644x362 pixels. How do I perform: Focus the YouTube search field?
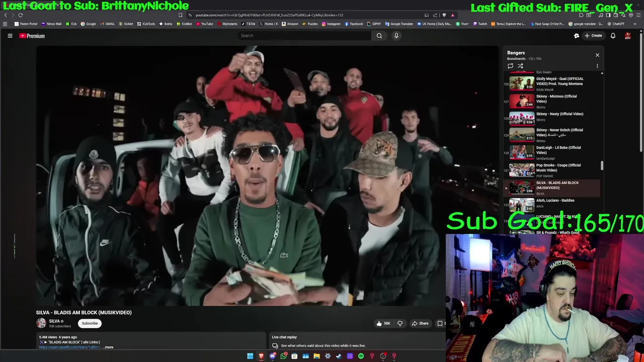304,36
